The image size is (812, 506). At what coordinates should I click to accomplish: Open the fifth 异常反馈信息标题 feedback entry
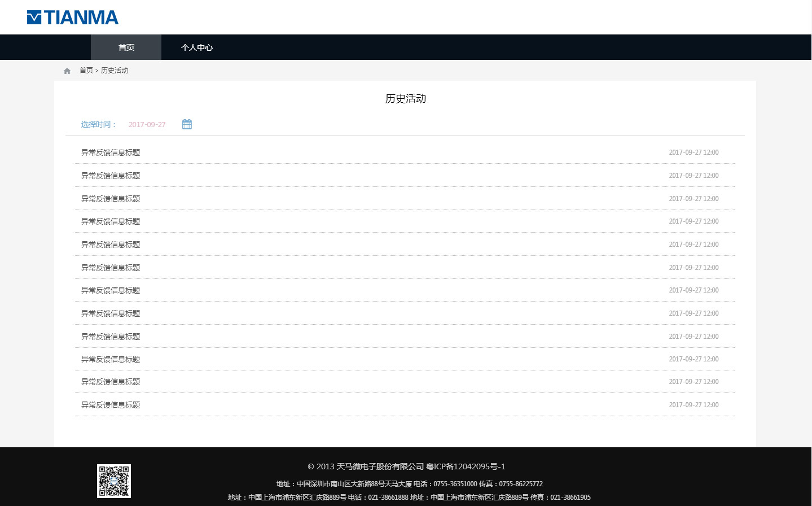click(x=110, y=244)
